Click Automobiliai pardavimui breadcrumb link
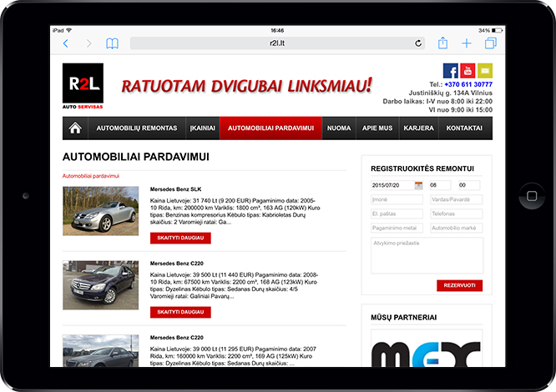 pos(91,176)
